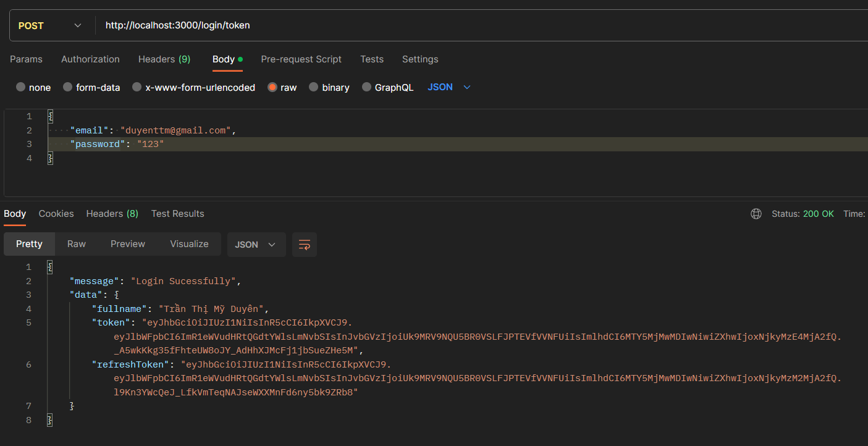Switch response view to Raw
Image resolution: width=868 pixels, height=446 pixels.
pyautogui.click(x=77, y=244)
